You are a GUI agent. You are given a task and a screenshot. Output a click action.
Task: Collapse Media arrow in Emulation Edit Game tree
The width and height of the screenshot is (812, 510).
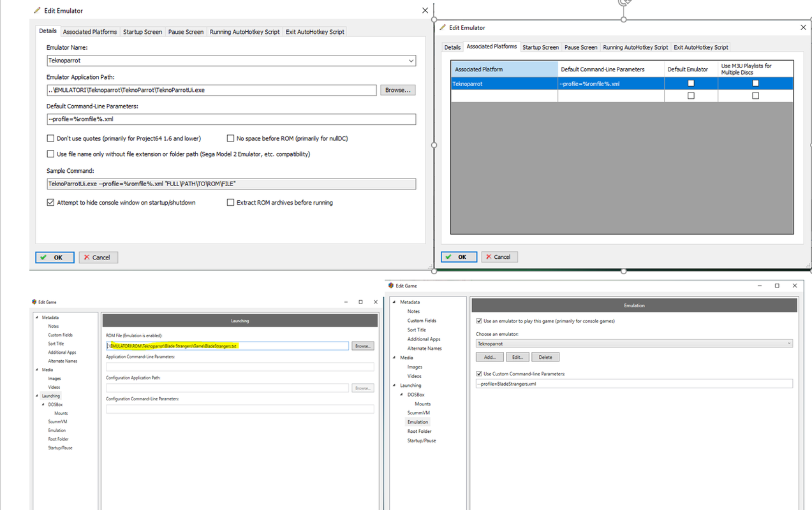coord(394,358)
